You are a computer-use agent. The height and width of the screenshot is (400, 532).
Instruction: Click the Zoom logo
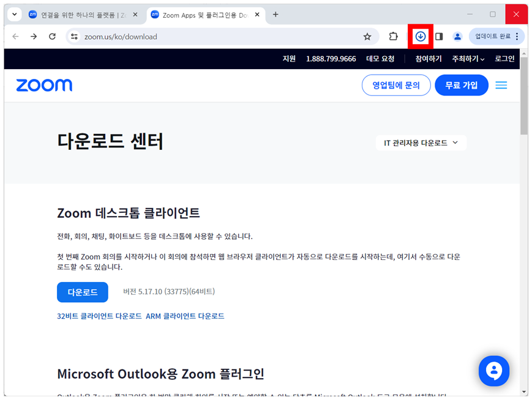click(x=44, y=85)
